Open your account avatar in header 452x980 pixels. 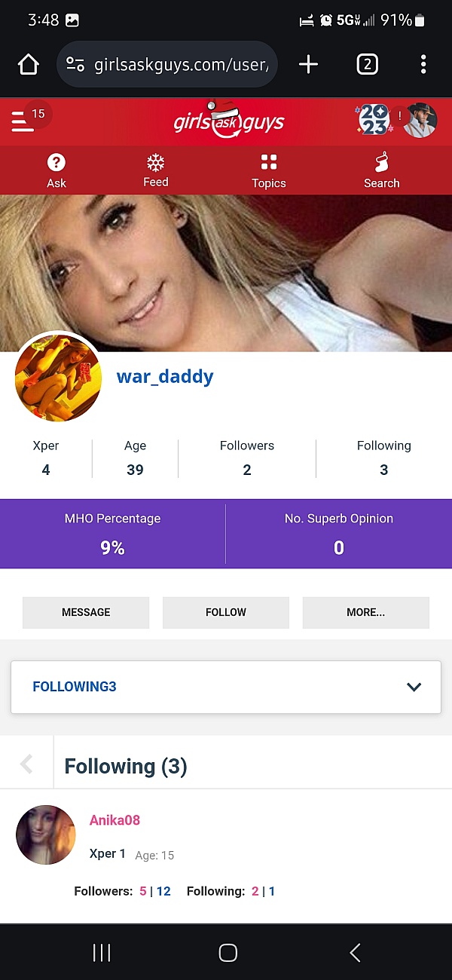coord(420,121)
